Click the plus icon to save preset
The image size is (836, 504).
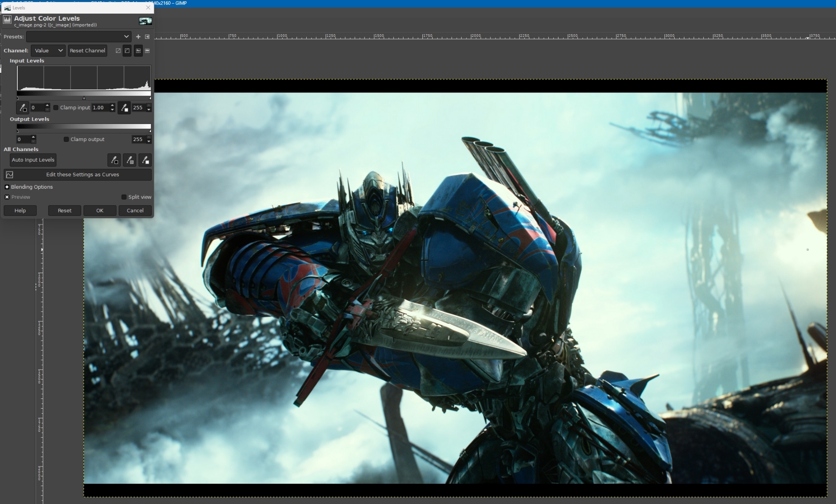click(x=138, y=37)
